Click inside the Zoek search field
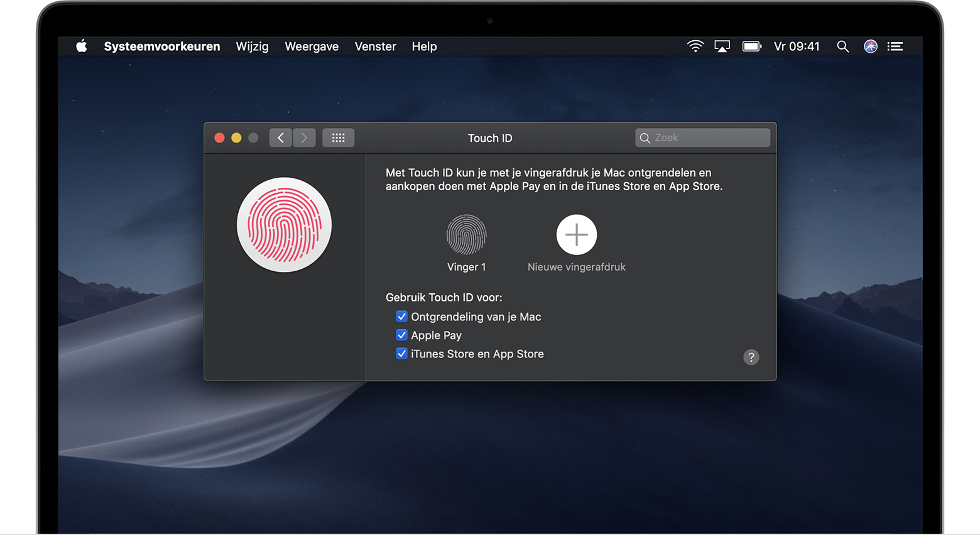This screenshot has height=535, width=980. (702, 138)
